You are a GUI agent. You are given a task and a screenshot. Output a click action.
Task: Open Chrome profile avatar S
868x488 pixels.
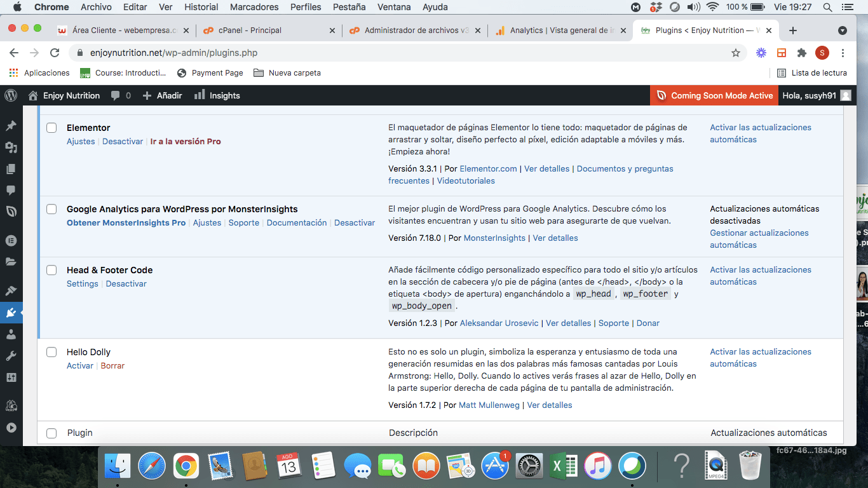822,53
